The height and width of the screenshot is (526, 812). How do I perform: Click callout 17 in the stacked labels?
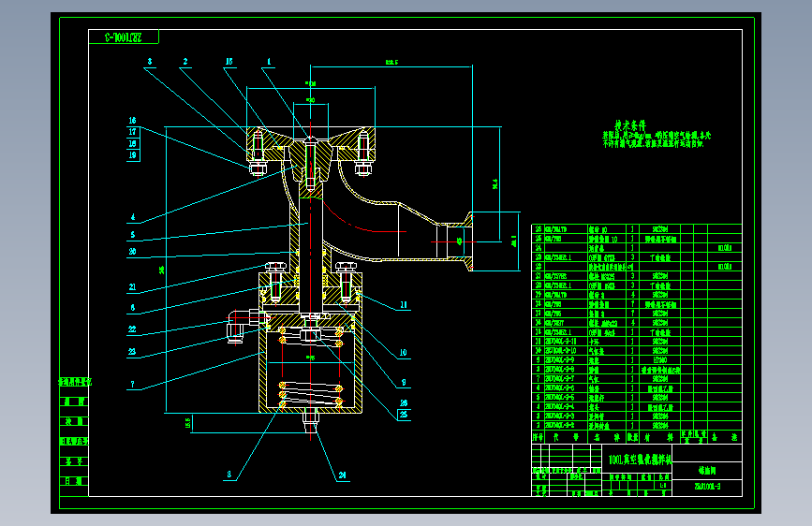coord(133,132)
